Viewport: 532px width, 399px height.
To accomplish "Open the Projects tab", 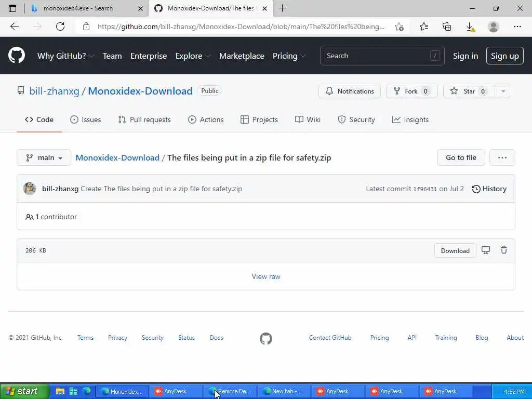I will click(259, 119).
